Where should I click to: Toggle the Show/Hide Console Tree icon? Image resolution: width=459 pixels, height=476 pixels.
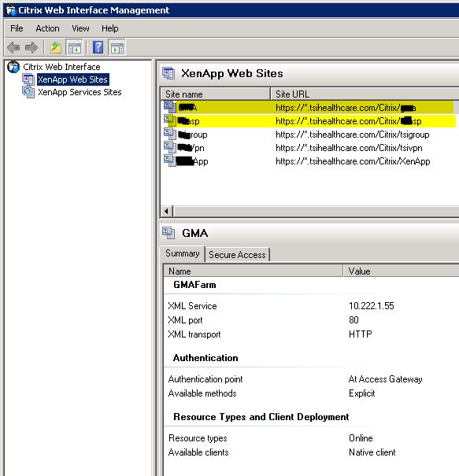pos(75,47)
